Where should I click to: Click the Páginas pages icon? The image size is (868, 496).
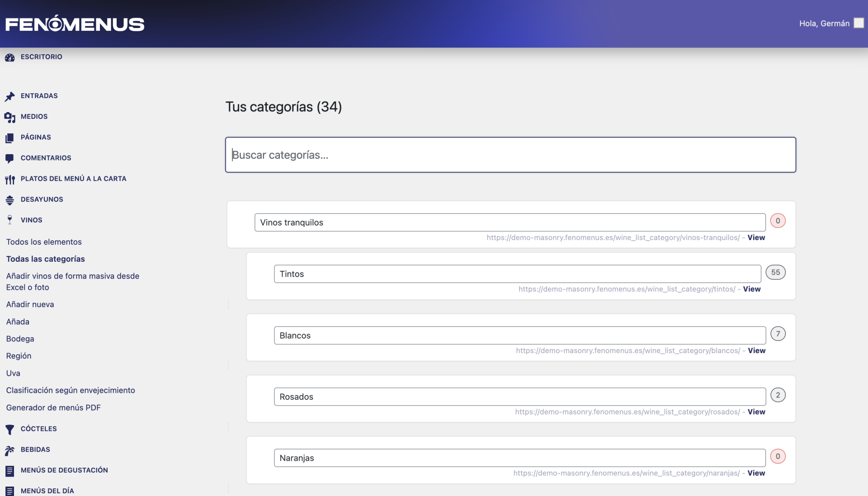9,138
